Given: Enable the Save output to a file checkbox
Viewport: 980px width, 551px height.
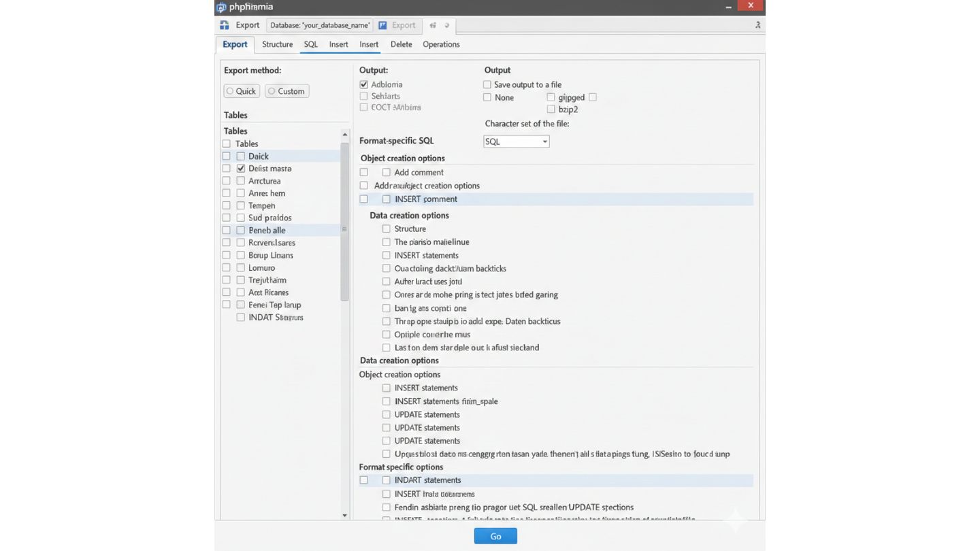Looking at the screenshot, I should 487,84.
